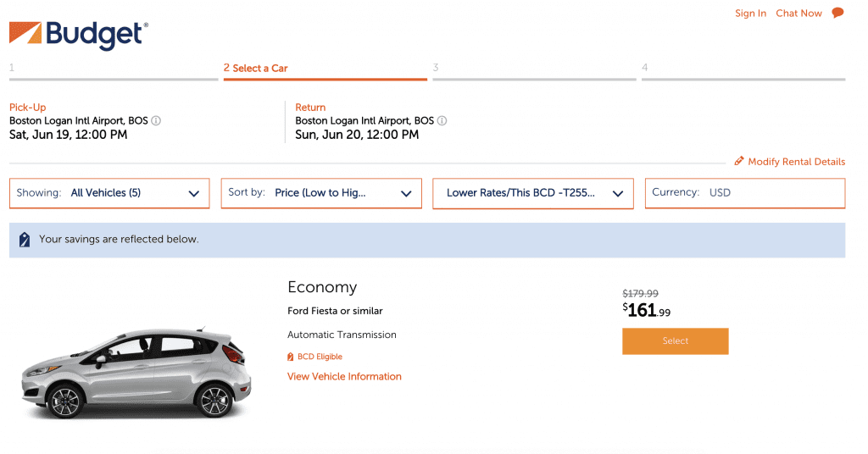This screenshot has height=454, width=868.
Task: Open the Lower Rates/This BCD dropdown
Action: point(533,194)
